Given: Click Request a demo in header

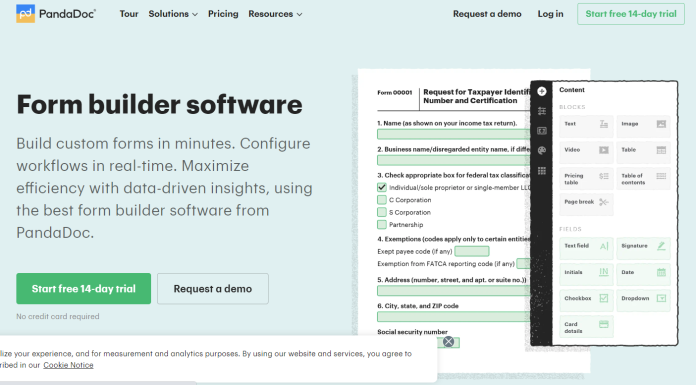Looking at the screenshot, I should tap(487, 14).
